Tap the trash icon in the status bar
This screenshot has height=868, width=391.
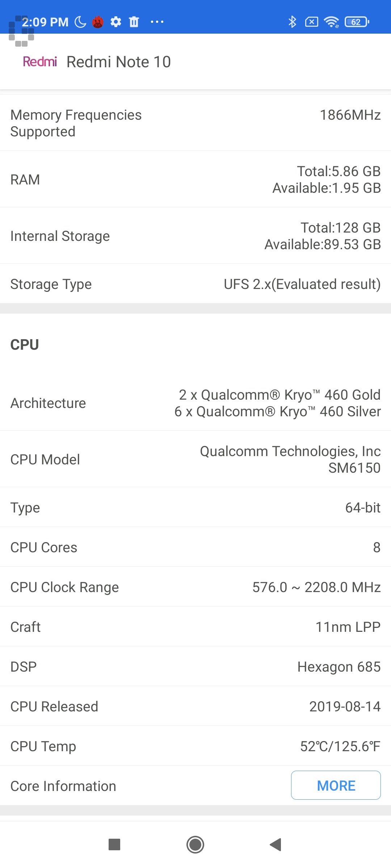134,22
